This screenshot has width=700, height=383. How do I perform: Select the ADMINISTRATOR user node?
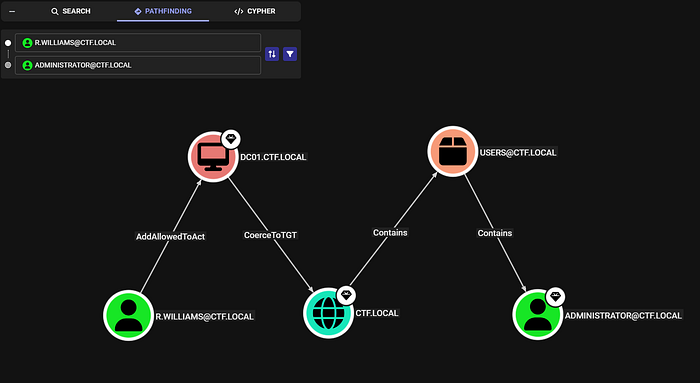pyautogui.click(x=538, y=314)
